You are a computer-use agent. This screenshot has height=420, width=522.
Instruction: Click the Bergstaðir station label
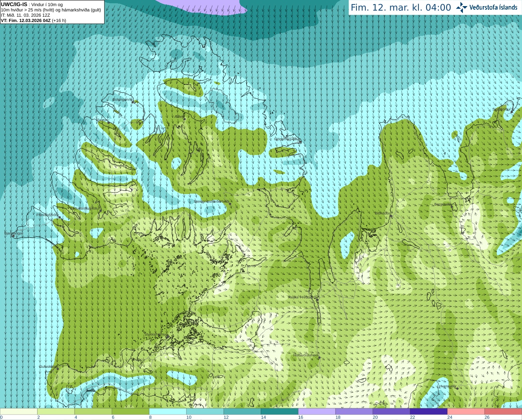point(442,204)
